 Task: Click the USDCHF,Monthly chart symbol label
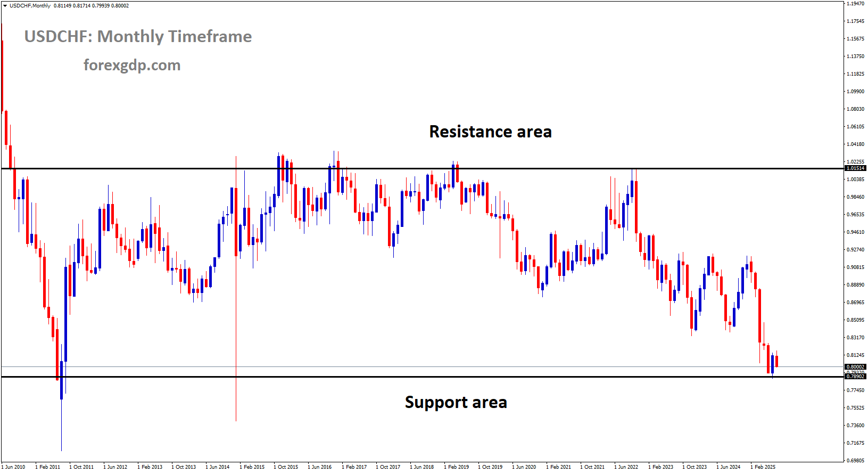pos(30,6)
